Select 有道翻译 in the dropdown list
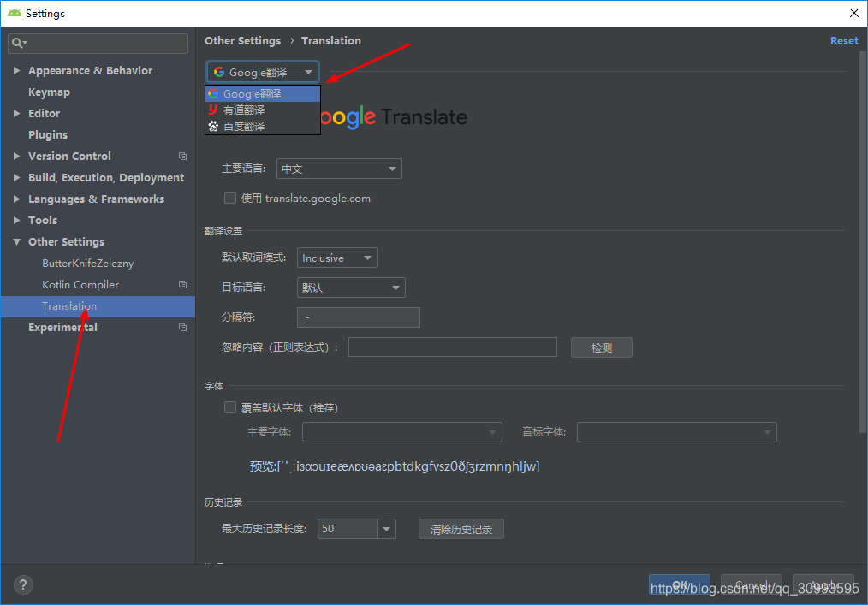This screenshot has width=868, height=605. click(263, 110)
